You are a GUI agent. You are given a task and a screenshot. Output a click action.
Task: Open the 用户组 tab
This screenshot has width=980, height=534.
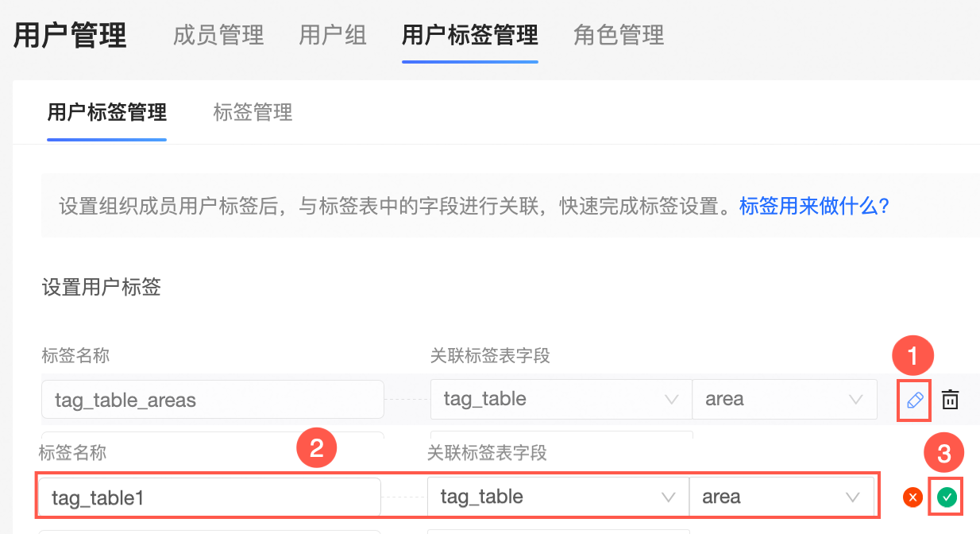(x=333, y=36)
